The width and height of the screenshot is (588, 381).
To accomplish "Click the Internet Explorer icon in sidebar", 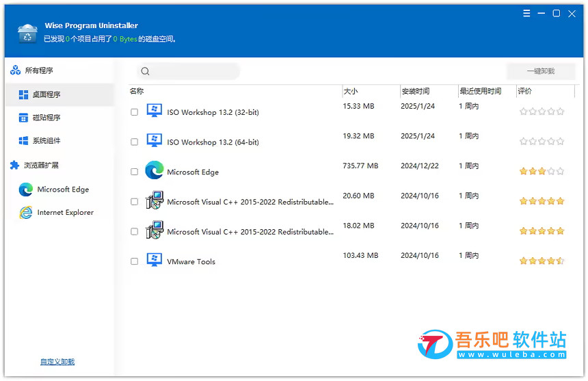I will point(26,212).
